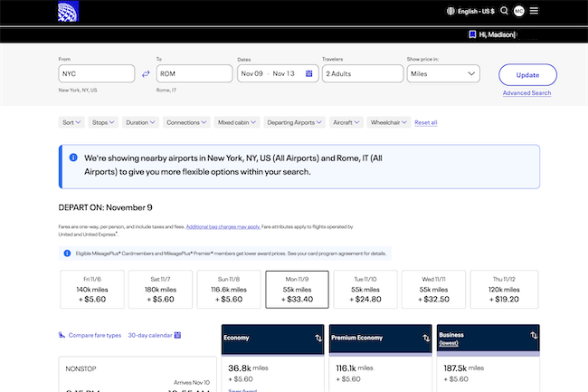Viewport: 588px width, 392px height.
Task: Click Reset all filters link
Action: (426, 122)
